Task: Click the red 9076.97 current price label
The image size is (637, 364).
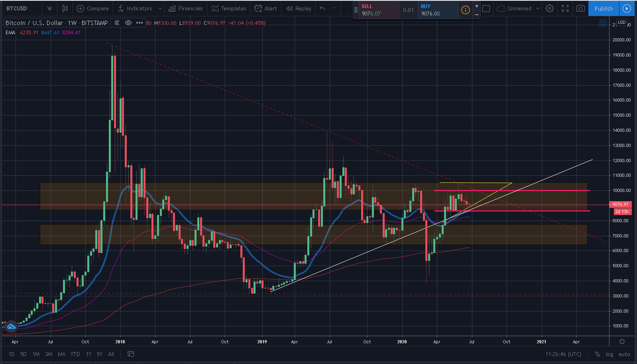Action: pyautogui.click(x=620, y=204)
